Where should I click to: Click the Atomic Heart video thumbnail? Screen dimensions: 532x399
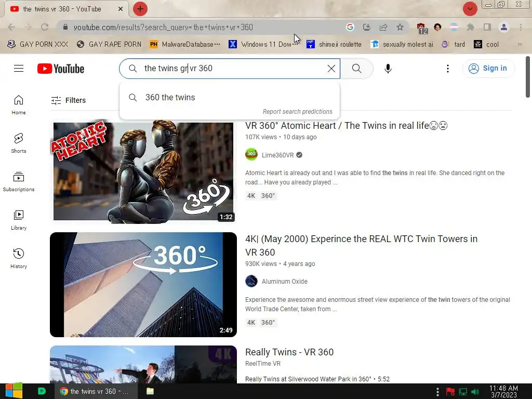143,171
